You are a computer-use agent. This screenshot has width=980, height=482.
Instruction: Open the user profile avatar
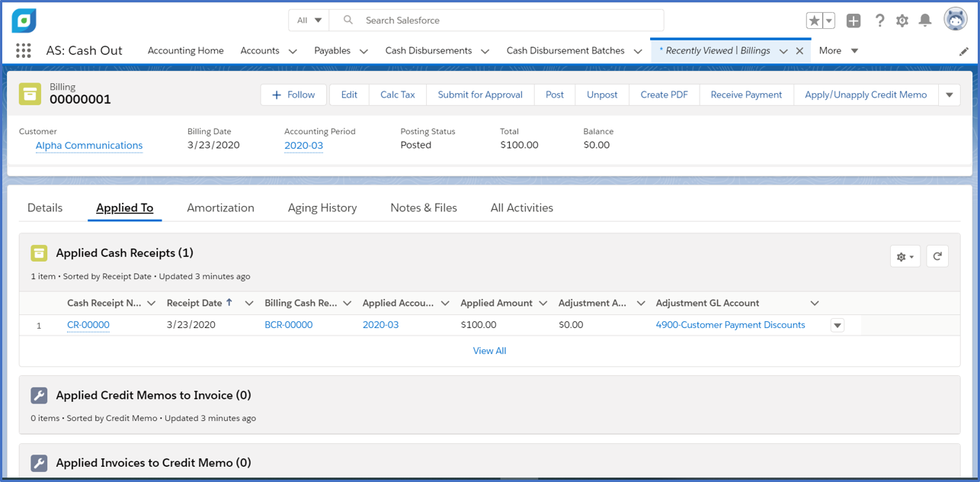pos(956,19)
